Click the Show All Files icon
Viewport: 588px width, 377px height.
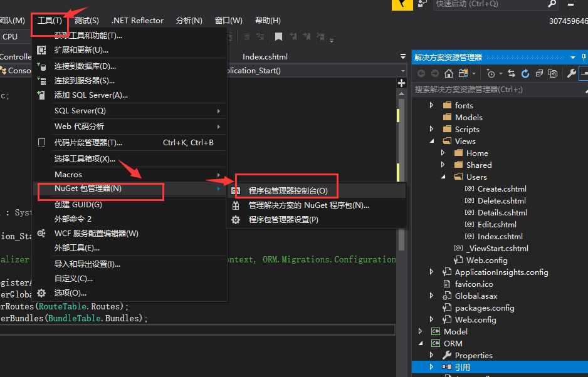[x=553, y=73]
